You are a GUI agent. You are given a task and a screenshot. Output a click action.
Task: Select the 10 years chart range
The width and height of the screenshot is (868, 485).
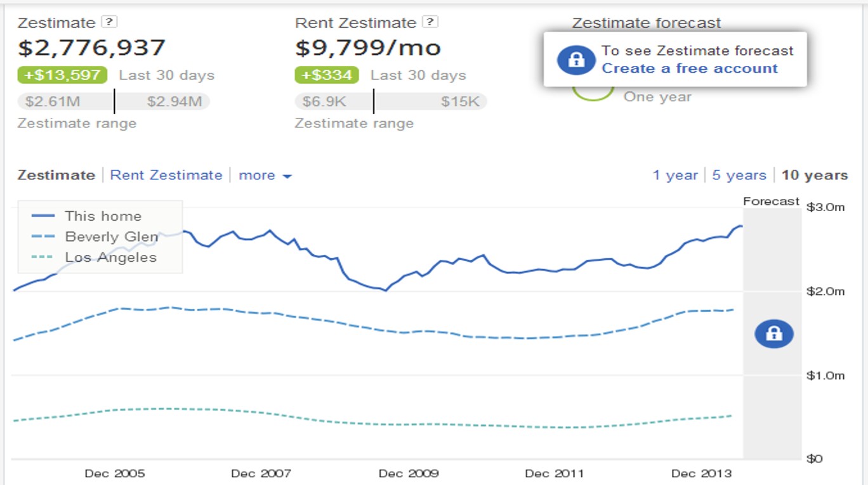(814, 176)
